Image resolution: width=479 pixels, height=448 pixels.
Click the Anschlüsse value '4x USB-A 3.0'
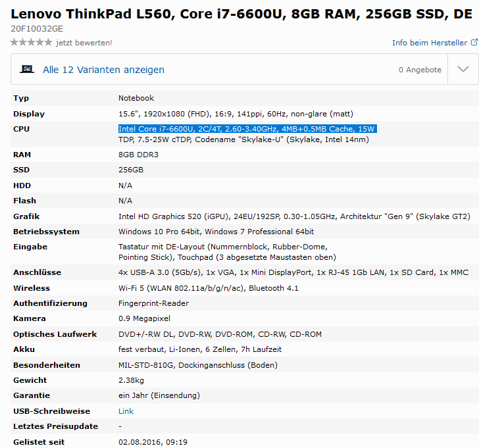click(143, 272)
